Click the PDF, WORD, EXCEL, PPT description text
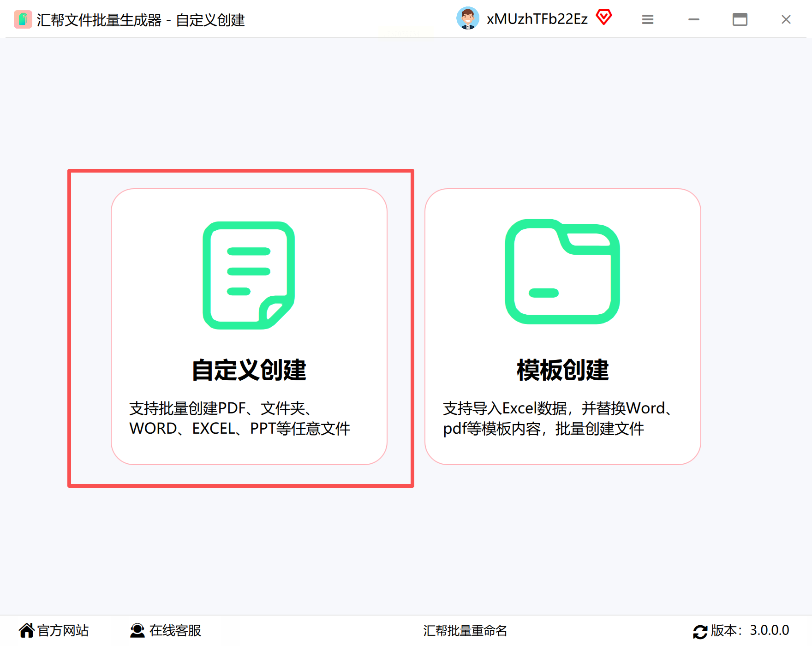The height and width of the screenshot is (646, 812). [x=240, y=419]
